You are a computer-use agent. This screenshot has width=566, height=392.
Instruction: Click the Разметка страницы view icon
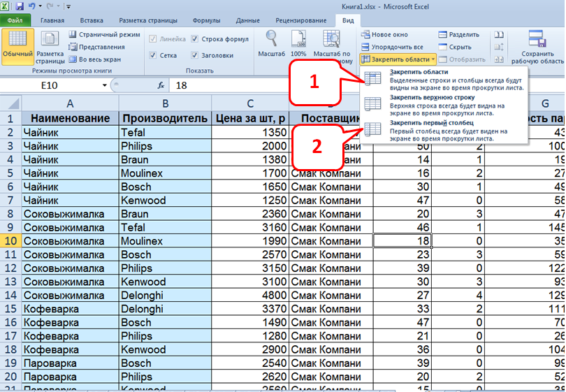[x=50, y=46]
